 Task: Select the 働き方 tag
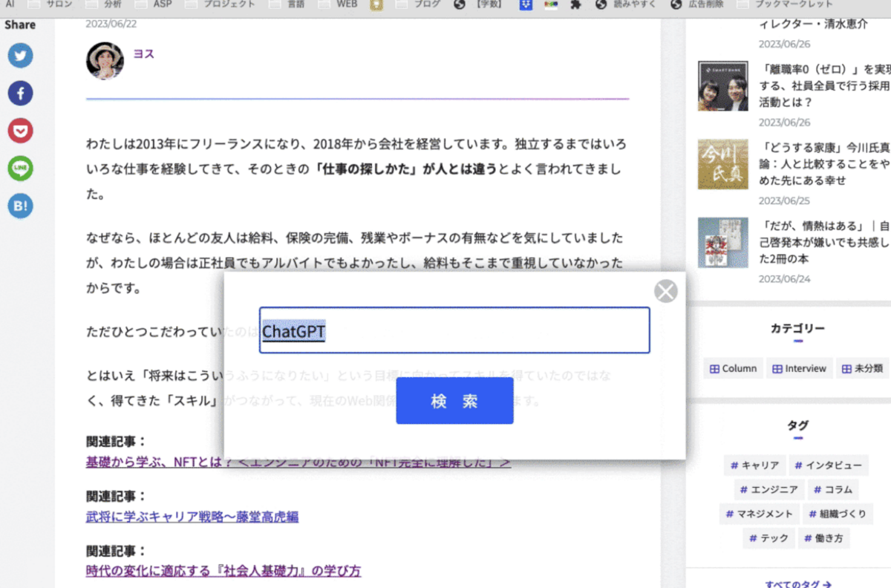[824, 538]
